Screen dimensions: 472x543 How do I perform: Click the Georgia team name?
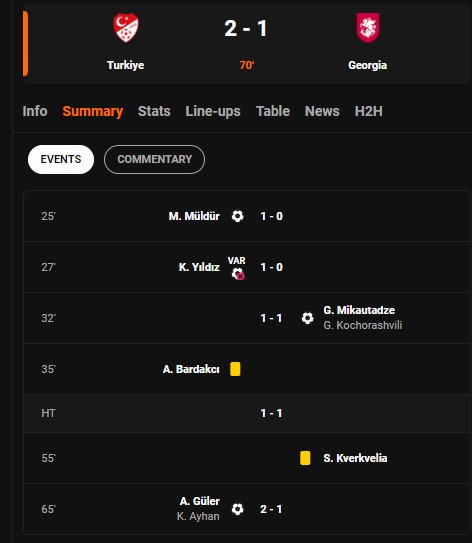tap(367, 65)
